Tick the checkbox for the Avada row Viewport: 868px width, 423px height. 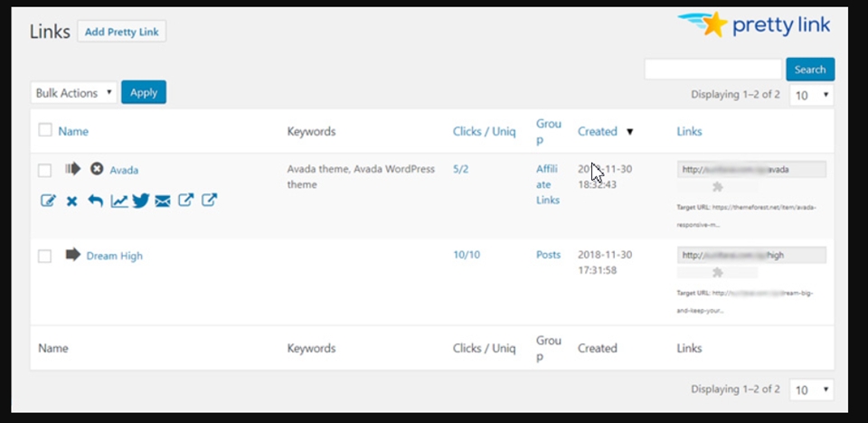pos(45,170)
